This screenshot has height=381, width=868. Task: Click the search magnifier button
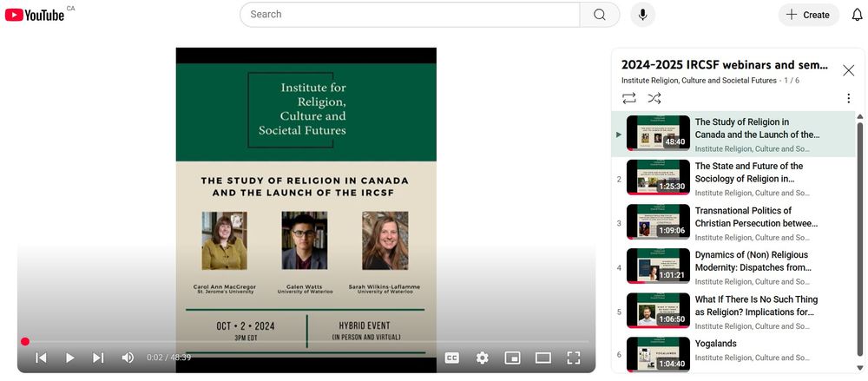tap(600, 15)
